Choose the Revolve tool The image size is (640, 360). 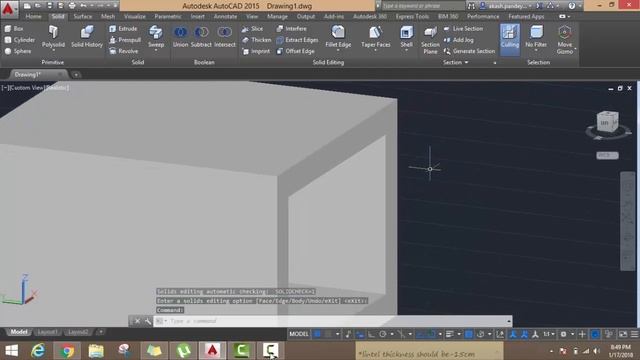(x=124, y=51)
